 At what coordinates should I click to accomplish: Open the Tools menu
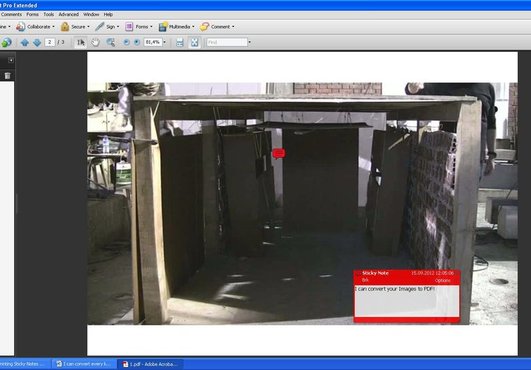coord(48,14)
